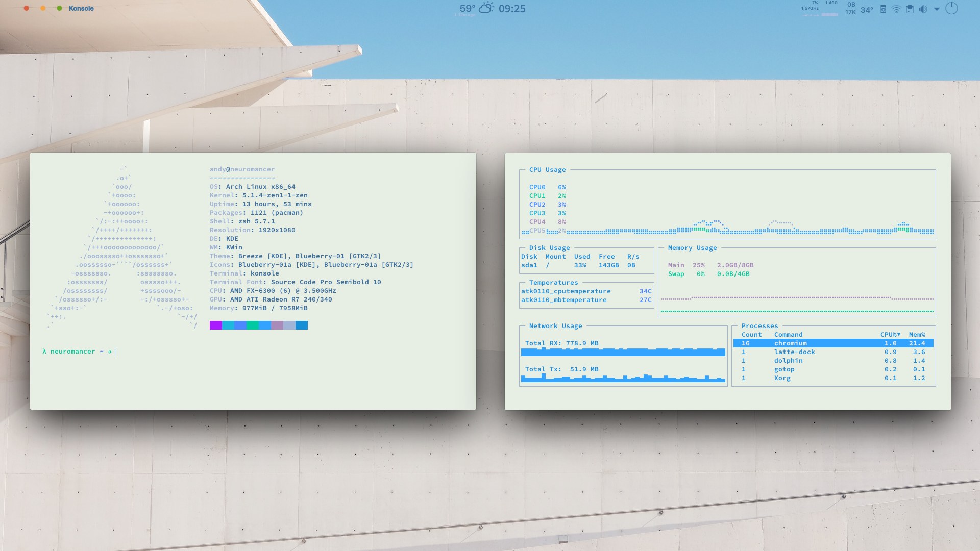Click the purple color block in neofetch
The height and width of the screenshot is (551, 980).
click(x=216, y=325)
